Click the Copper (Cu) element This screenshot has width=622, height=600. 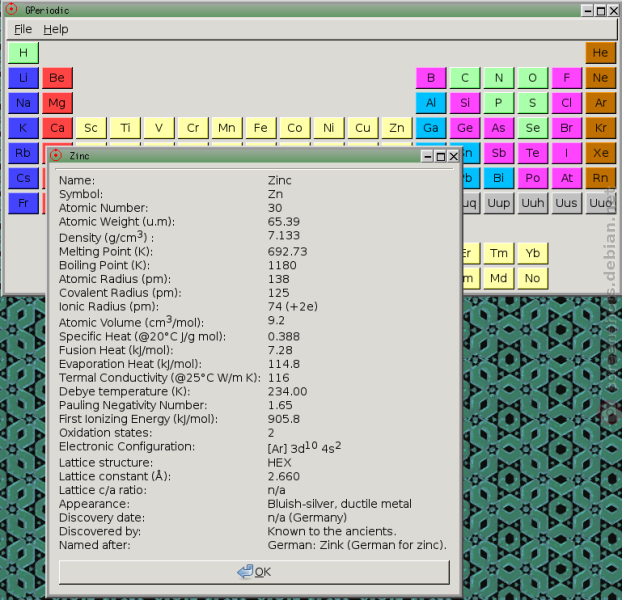pyautogui.click(x=363, y=128)
